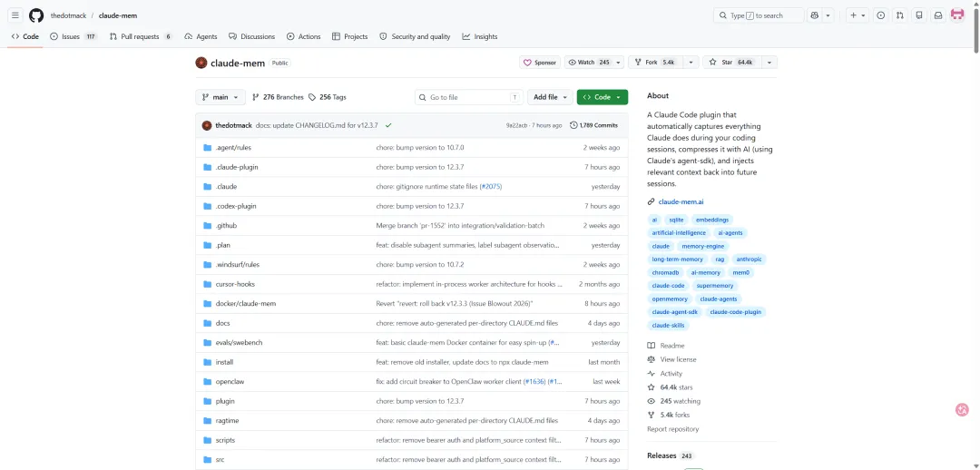Screen dimensions: 980x470
Task: View the 276 Branches link
Action: click(278, 97)
